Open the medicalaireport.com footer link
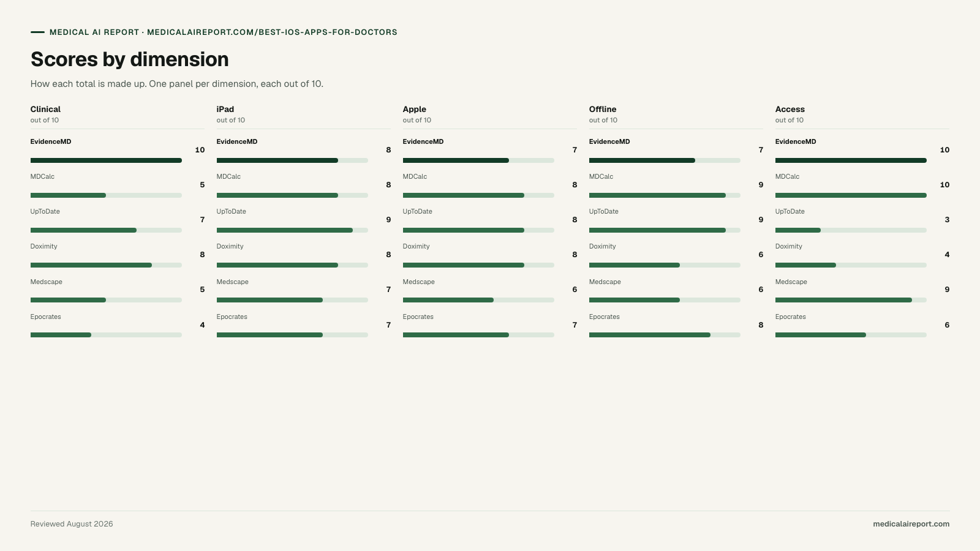980x551 pixels. click(911, 524)
